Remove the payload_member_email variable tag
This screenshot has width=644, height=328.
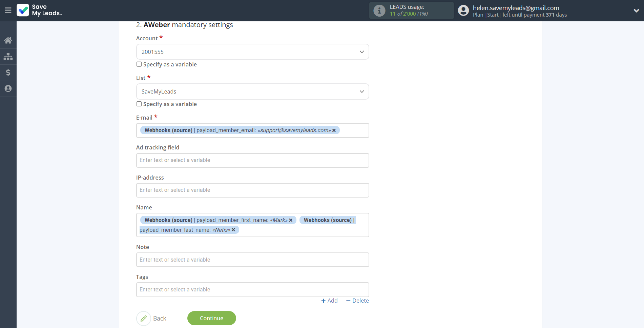[334, 130]
